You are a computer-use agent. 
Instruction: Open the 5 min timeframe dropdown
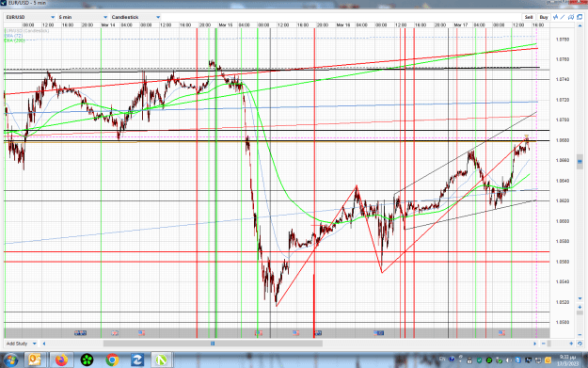[x=83, y=17]
